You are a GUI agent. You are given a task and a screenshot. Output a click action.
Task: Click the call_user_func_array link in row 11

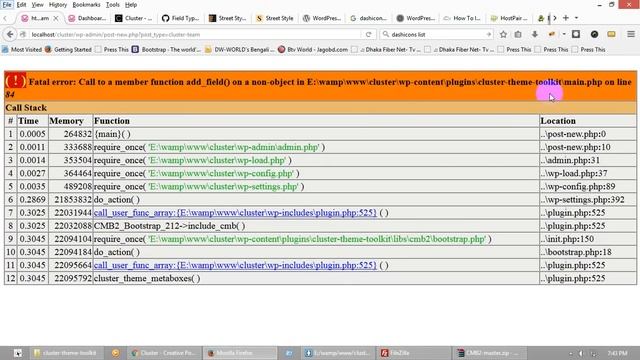tap(235, 265)
